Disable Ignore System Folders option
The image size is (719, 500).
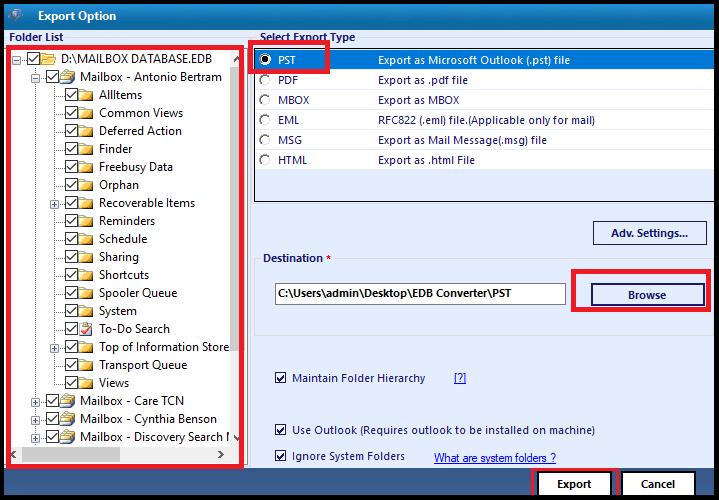[x=280, y=456]
